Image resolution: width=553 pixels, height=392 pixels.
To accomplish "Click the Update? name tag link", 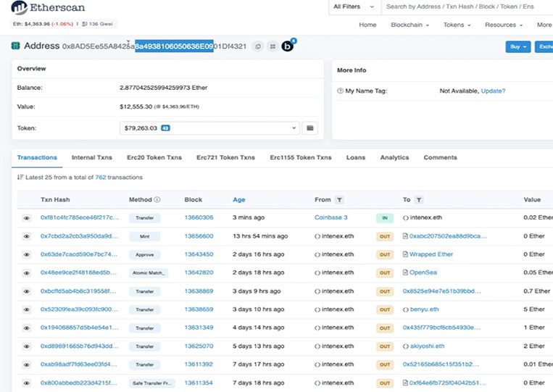I will click(x=493, y=91).
